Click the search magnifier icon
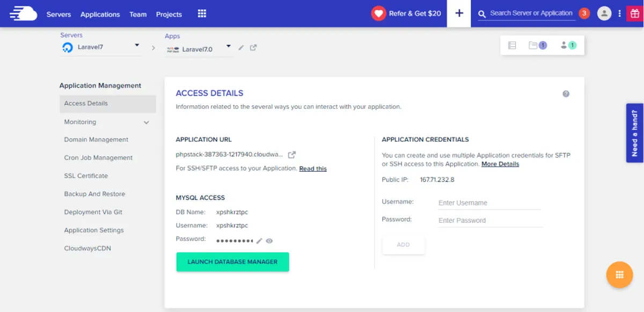The width and height of the screenshot is (644, 312). [x=482, y=14]
